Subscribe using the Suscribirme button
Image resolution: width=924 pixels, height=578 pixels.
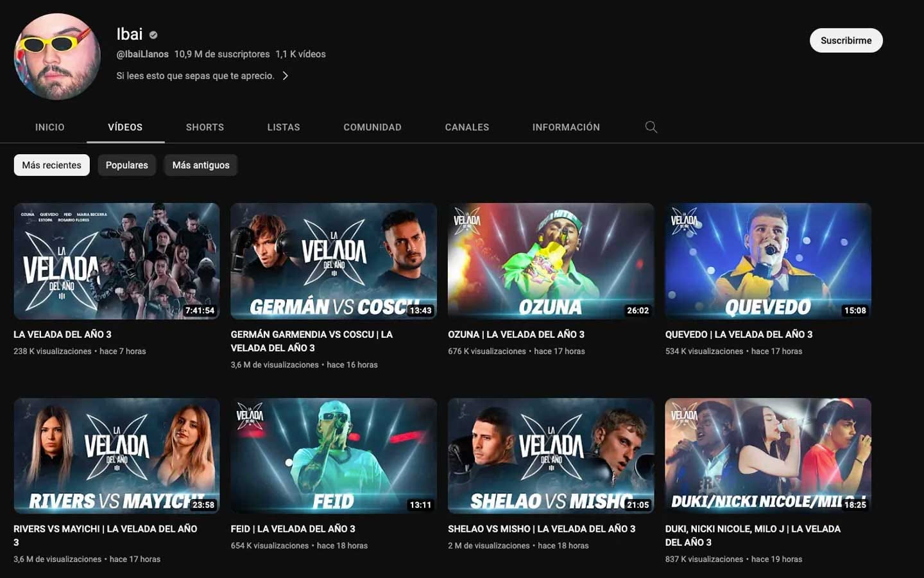[846, 40]
